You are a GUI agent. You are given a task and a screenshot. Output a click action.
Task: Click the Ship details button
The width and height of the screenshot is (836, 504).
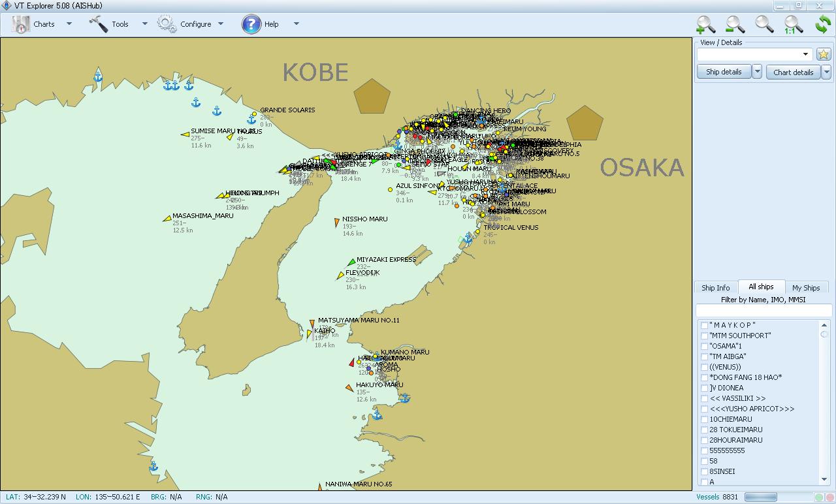(724, 72)
